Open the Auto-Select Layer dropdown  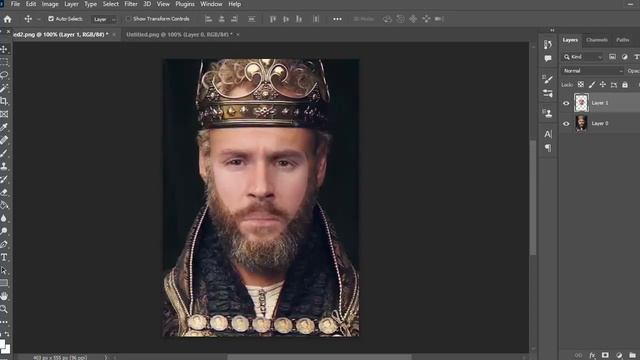point(104,19)
